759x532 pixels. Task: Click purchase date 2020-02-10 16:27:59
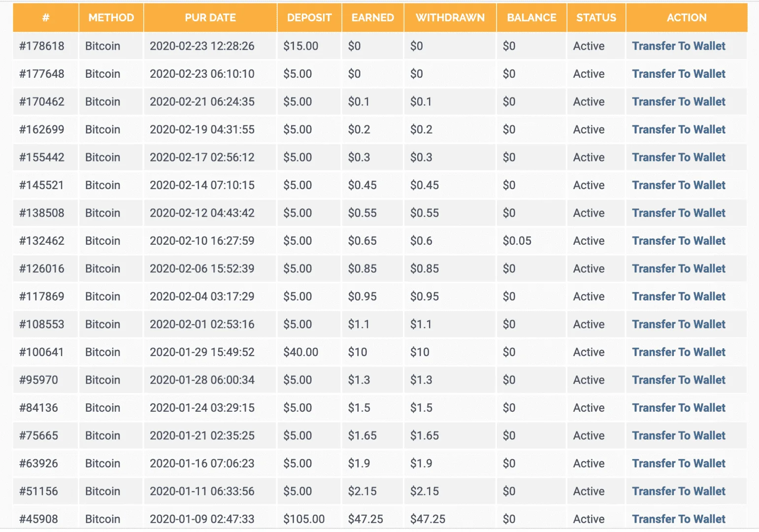click(202, 241)
